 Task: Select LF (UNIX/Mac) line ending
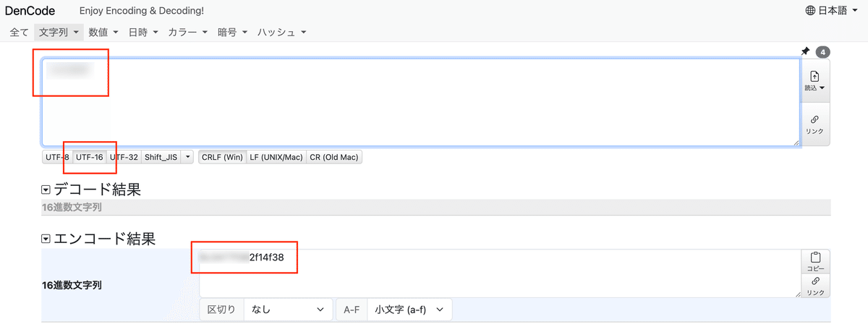pyautogui.click(x=276, y=157)
